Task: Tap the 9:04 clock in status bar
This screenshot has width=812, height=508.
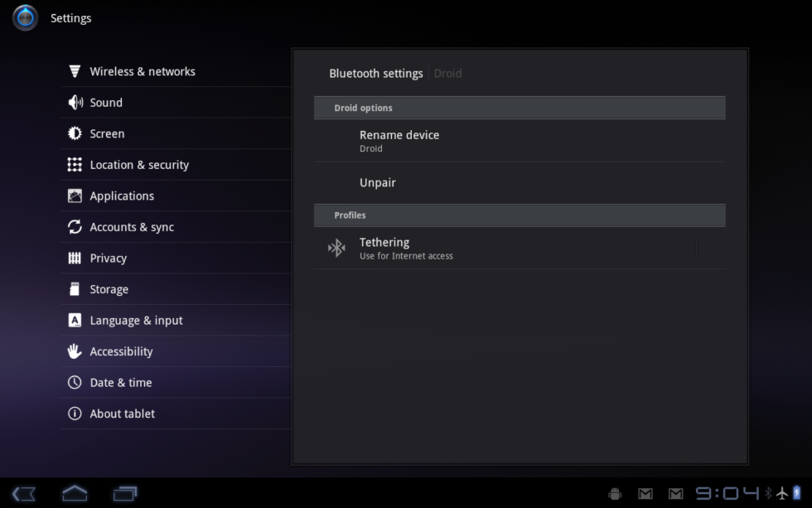Action: (727, 494)
